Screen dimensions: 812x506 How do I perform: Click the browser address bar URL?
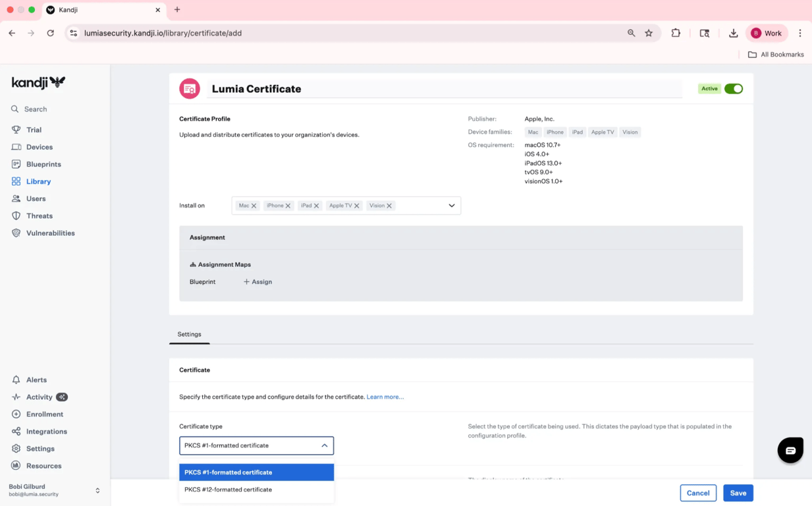[x=163, y=33]
